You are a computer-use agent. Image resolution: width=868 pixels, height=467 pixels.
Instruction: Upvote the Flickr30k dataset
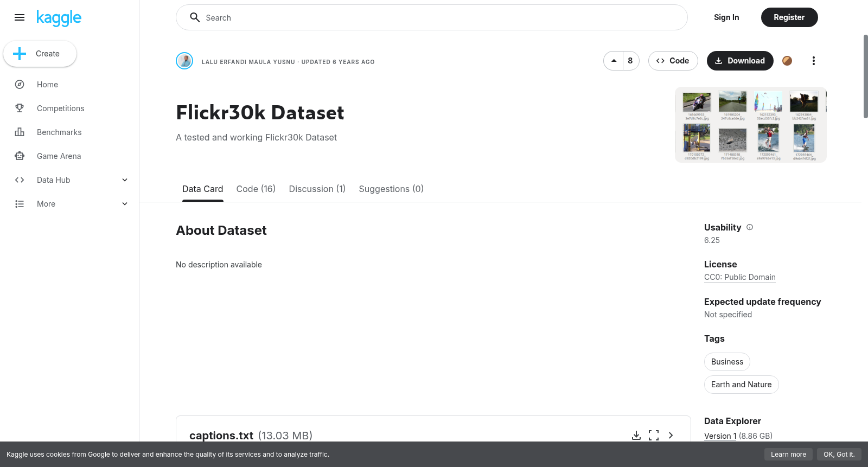point(614,61)
